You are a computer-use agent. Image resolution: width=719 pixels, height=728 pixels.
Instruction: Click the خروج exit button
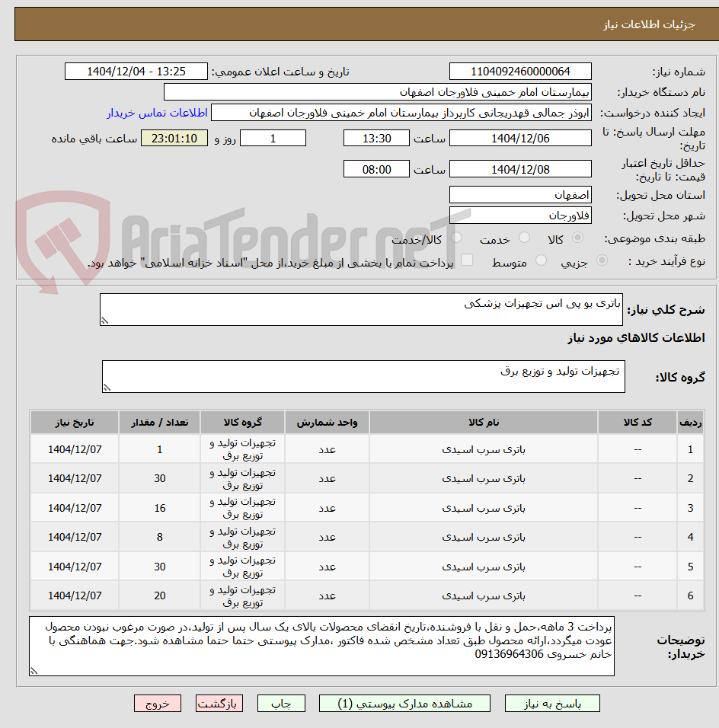158,704
